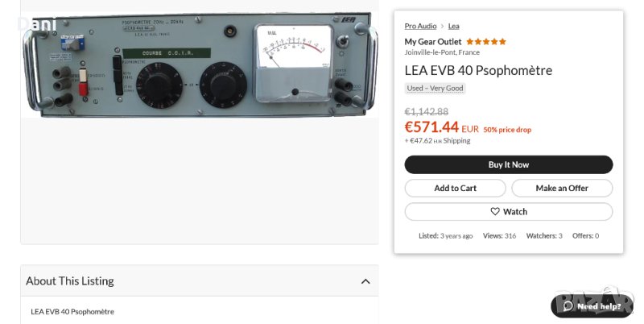This screenshot has height=324, width=644.
Task: Click the psophometer product photo
Action: click(x=199, y=64)
